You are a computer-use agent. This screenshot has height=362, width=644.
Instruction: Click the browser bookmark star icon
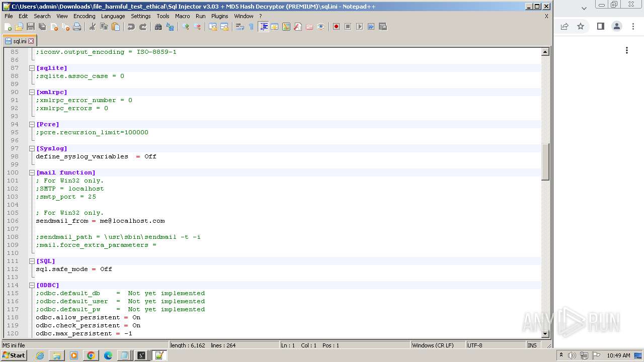click(581, 27)
